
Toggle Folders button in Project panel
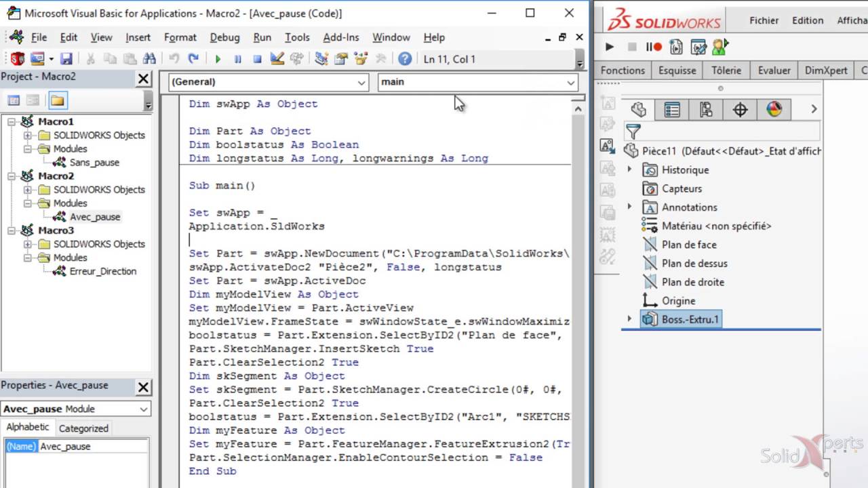(58, 100)
